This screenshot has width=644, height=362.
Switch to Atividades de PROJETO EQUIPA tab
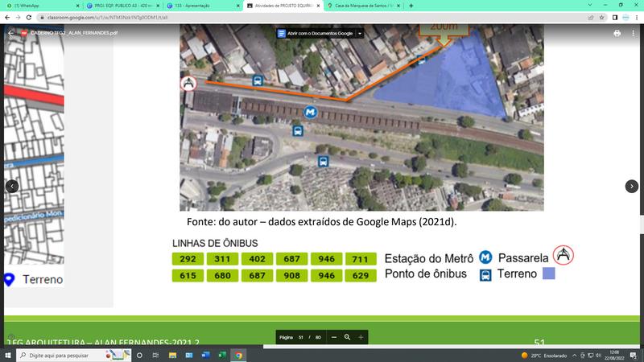[283, 6]
